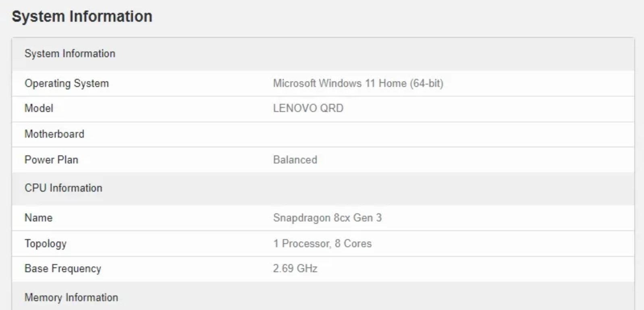
Task: Click the CPU Name row label
Action: pyautogui.click(x=38, y=218)
